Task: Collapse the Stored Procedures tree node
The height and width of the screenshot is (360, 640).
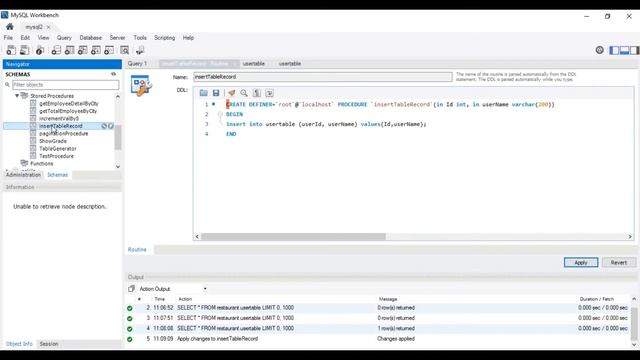Action: click(x=17, y=96)
